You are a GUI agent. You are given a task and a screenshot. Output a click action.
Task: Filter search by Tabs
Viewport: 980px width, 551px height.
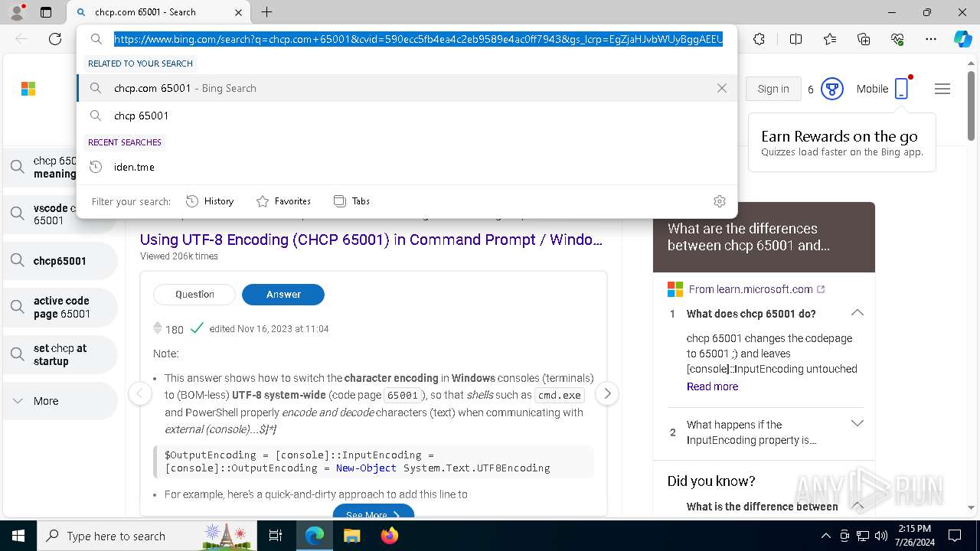click(x=351, y=201)
